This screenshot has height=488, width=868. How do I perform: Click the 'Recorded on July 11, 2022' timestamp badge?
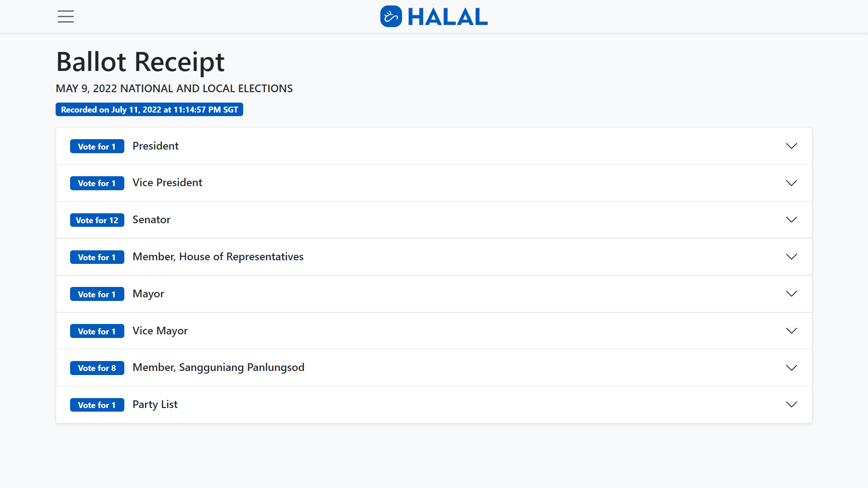pyautogui.click(x=149, y=109)
